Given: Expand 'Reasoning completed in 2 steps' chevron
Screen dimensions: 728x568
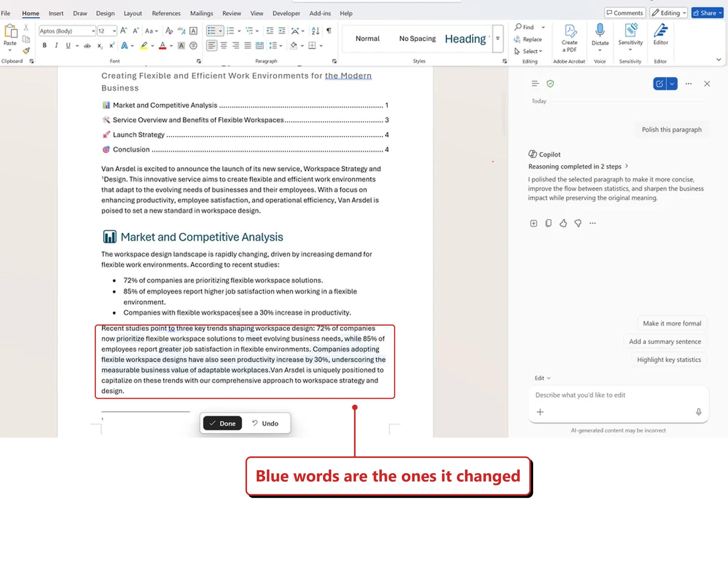Looking at the screenshot, I should coord(627,166).
